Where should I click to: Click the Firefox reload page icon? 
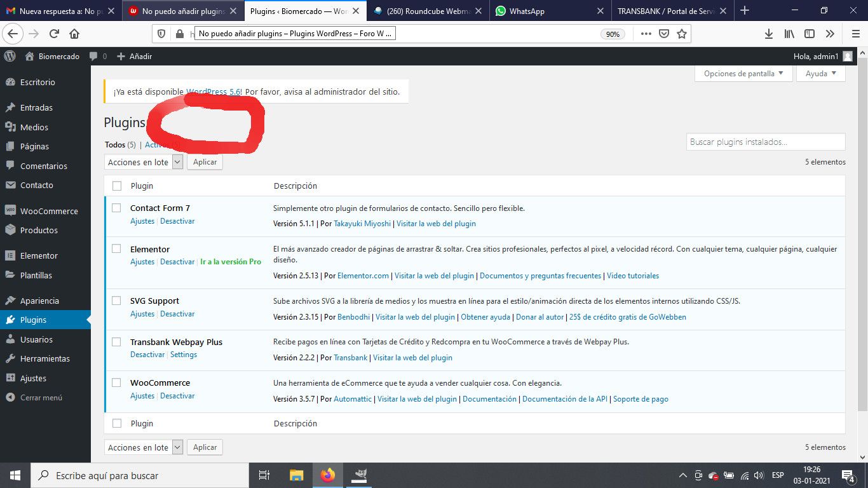54,34
